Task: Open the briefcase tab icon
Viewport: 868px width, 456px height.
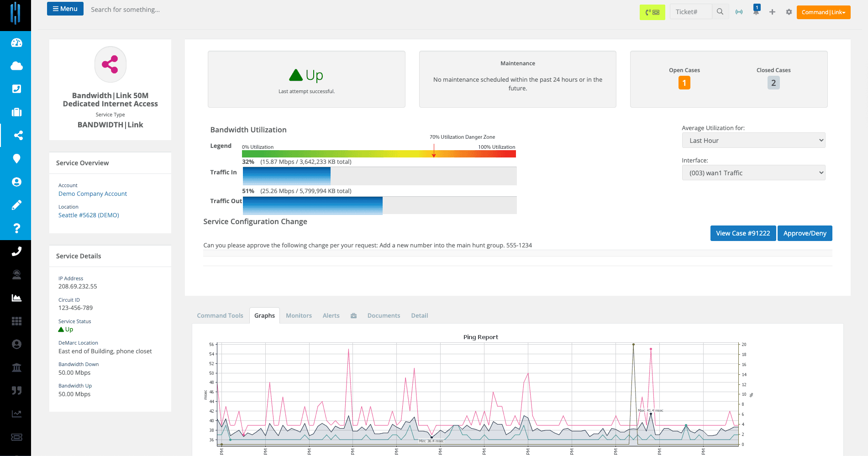Action: point(353,316)
